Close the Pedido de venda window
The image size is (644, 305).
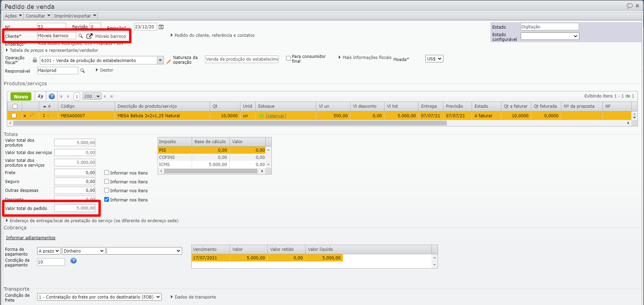(x=637, y=6)
